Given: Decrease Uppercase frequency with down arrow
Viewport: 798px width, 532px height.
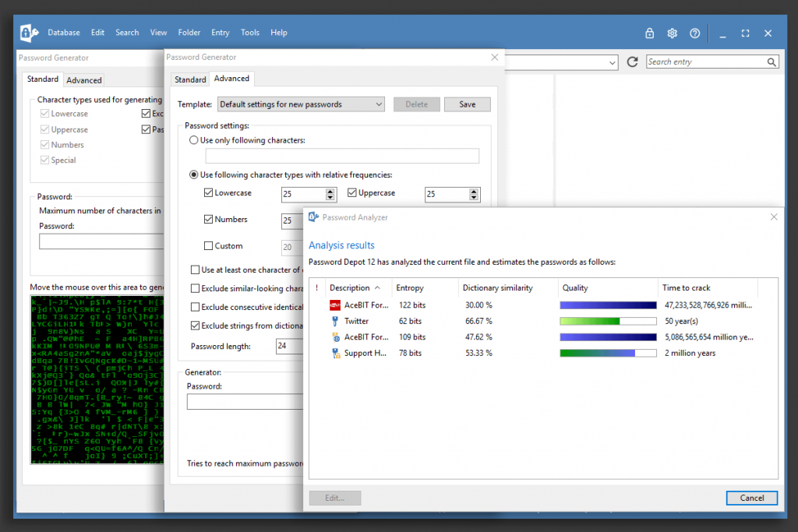Looking at the screenshot, I should coord(474,197).
